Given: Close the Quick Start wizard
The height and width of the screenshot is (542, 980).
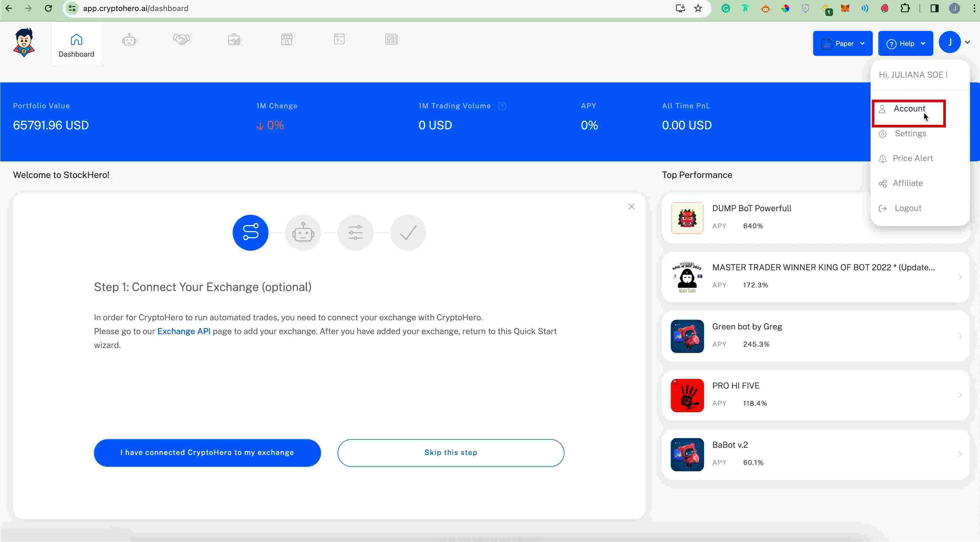Looking at the screenshot, I should coord(631,207).
